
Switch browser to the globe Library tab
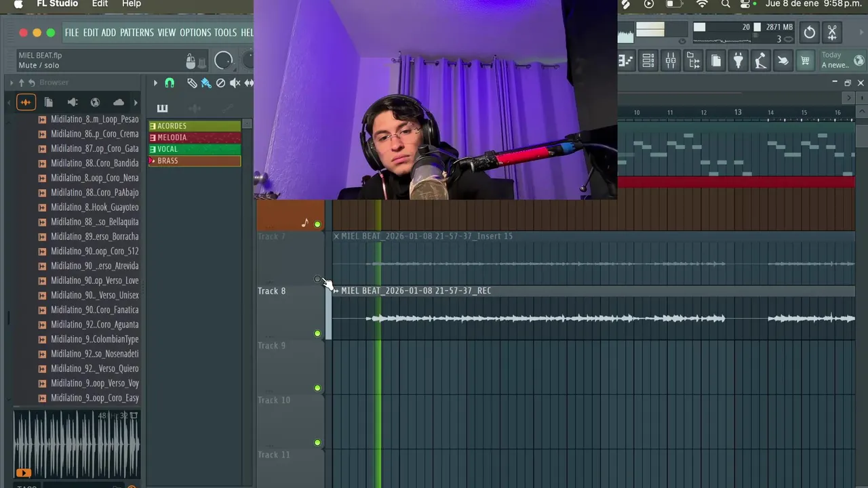pos(95,102)
